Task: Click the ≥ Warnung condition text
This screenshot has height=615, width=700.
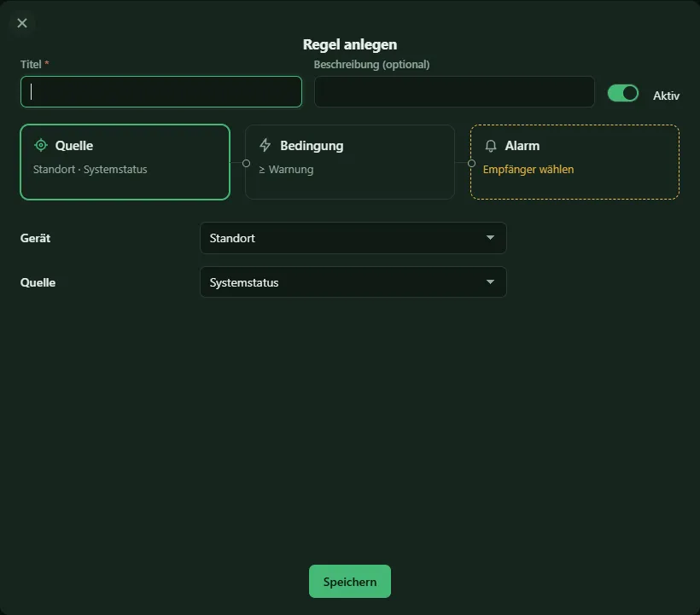Action: (286, 170)
